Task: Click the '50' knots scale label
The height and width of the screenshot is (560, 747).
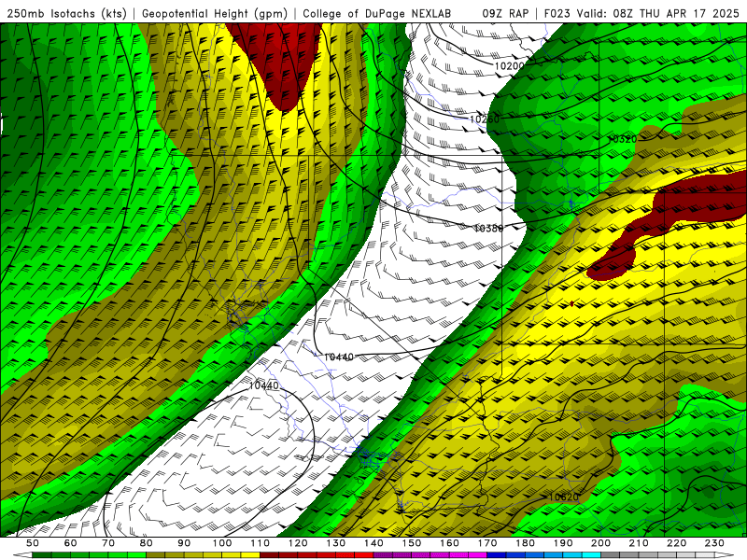Action: (x=33, y=543)
